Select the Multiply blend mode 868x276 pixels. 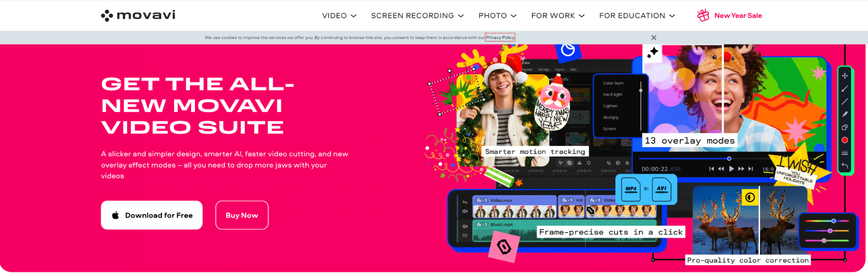point(611,117)
